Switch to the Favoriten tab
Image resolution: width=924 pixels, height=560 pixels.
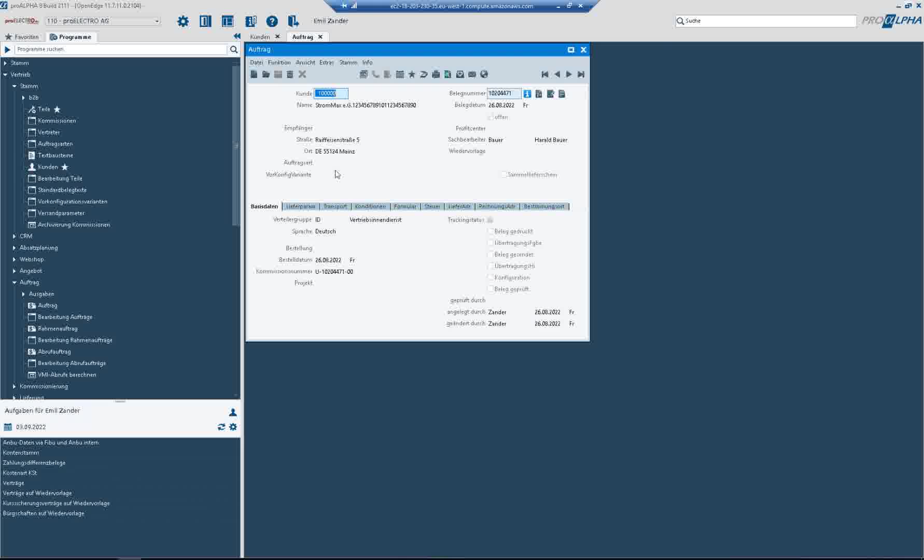22,37
